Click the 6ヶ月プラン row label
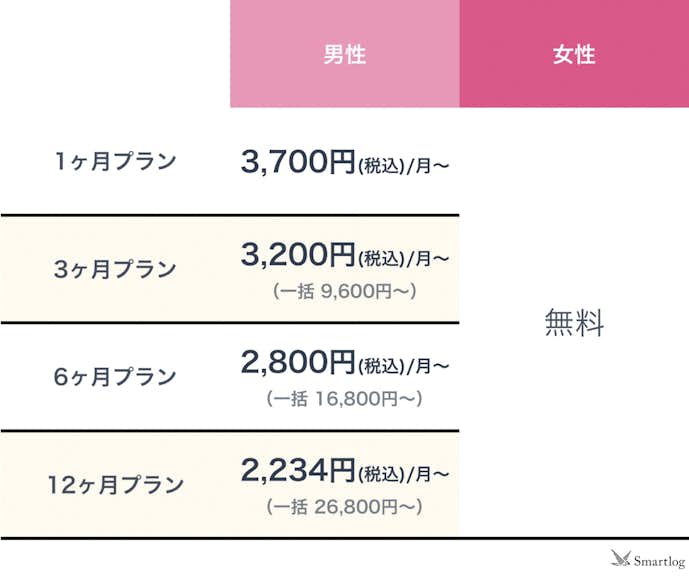This screenshot has height=579, width=689. point(115,377)
